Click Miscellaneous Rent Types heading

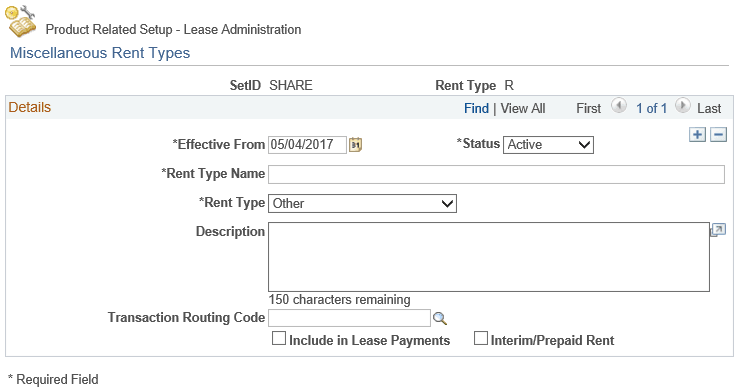[x=100, y=53]
